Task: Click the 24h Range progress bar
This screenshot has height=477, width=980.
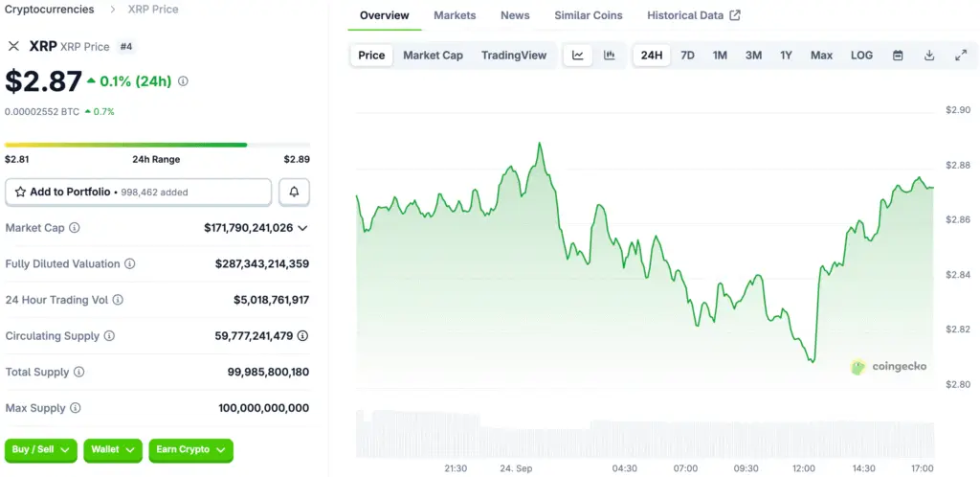Action: point(157,145)
